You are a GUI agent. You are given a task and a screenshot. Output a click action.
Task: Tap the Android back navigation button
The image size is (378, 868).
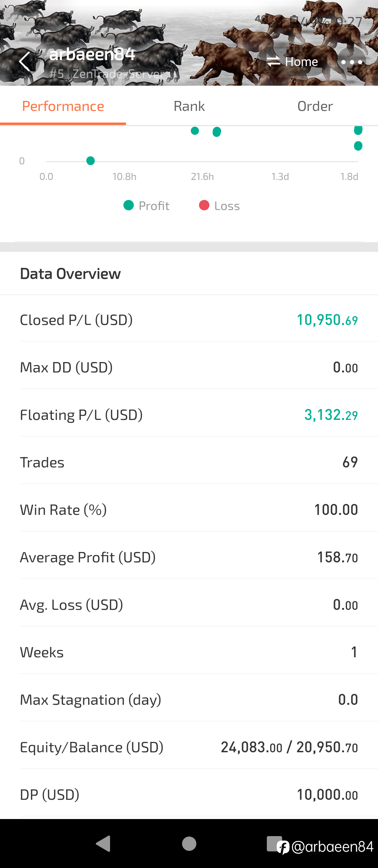click(x=103, y=844)
